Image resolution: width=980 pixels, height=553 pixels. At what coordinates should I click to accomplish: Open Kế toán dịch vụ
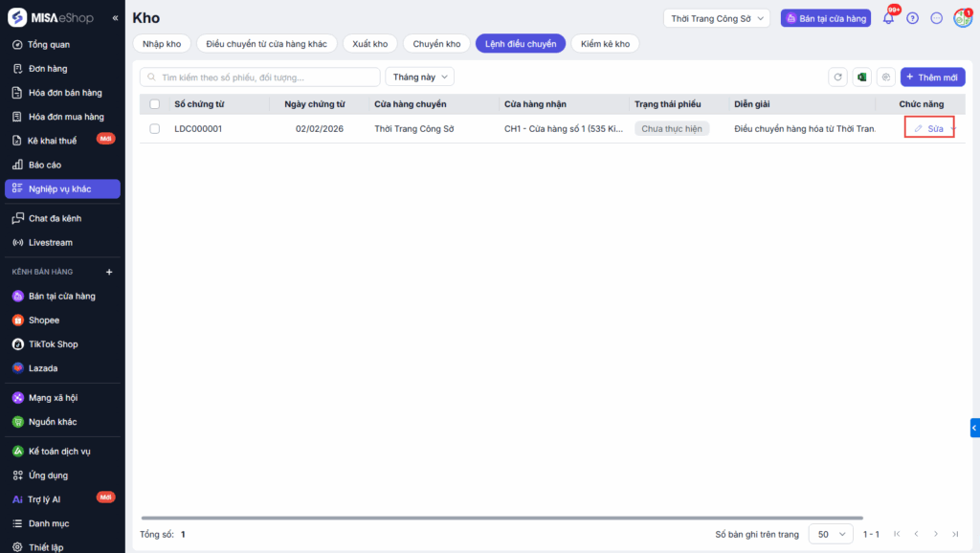tap(58, 452)
